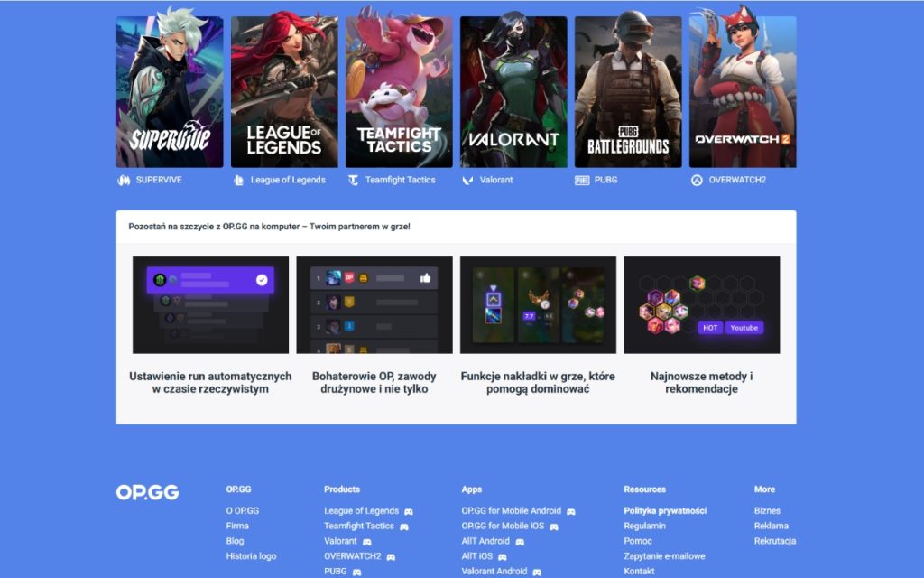Click the automatic rune setup preview image

click(x=210, y=304)
